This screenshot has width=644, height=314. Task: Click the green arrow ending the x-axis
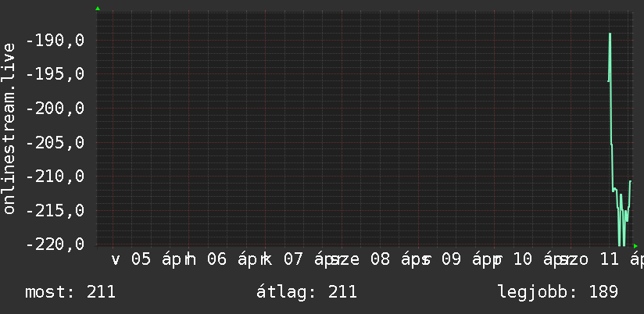click(635, 246)
